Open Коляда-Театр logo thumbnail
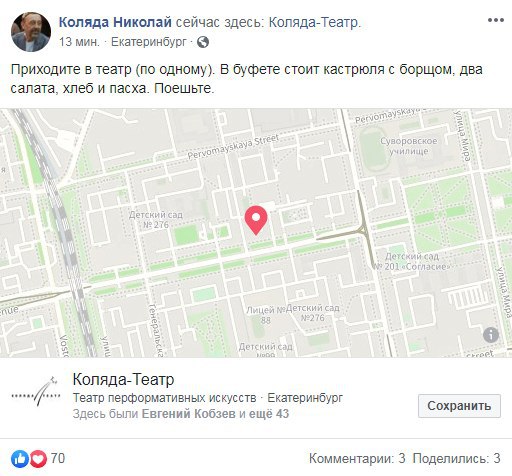This screenshot has width=512, height=476. 36,391
